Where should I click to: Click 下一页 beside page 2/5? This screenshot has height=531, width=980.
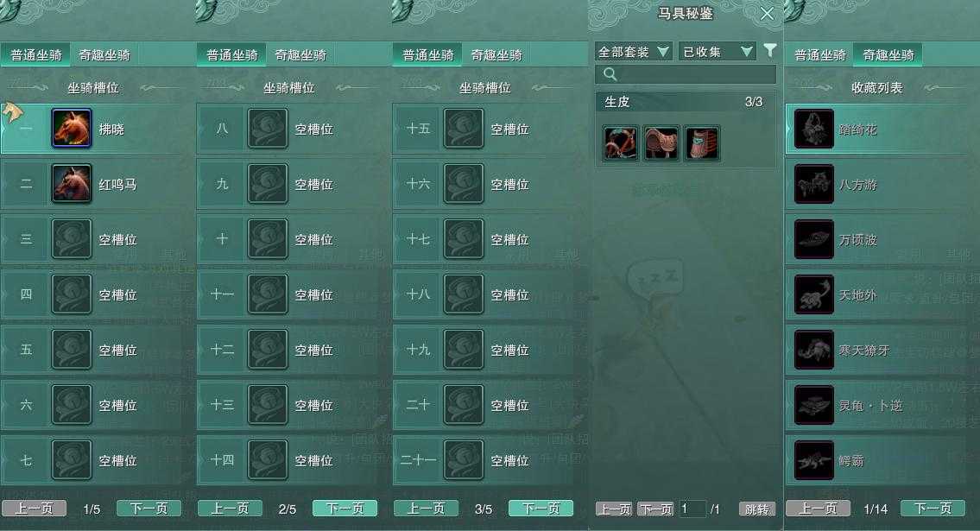point(345,509)
